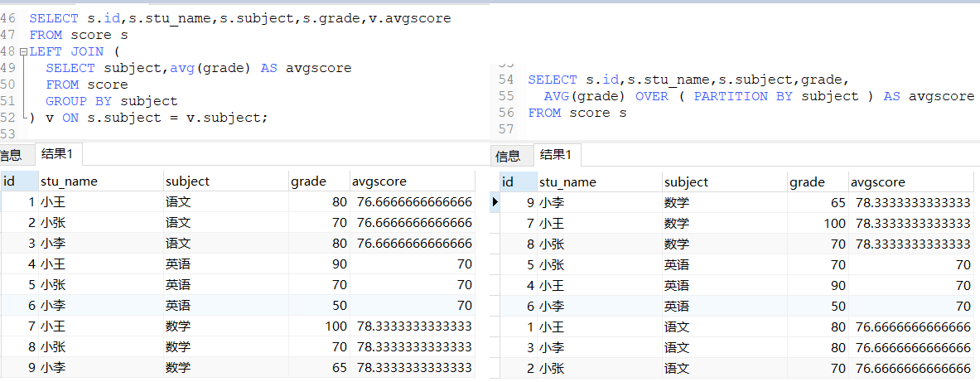Select 小张 name cell in left-grid row id 5
The image size is (980, 382).
100,284
